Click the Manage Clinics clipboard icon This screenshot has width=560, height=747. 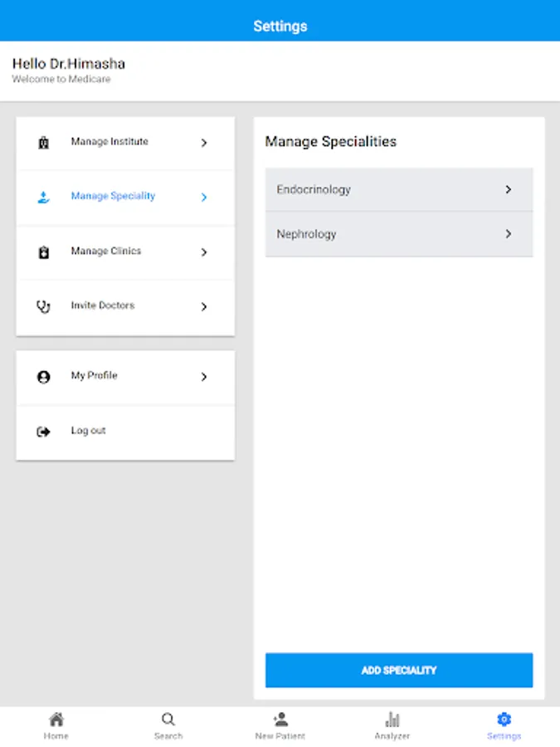point(44,252)
